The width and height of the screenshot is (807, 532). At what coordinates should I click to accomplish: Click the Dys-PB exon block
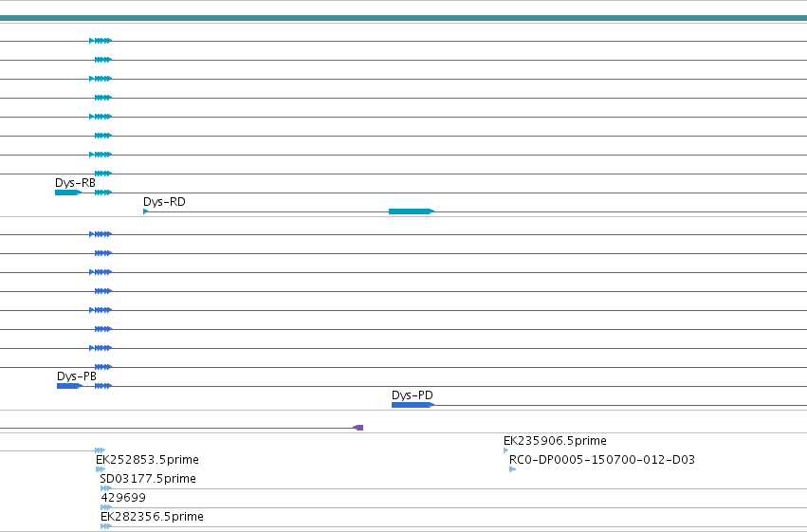pos(69,386)
